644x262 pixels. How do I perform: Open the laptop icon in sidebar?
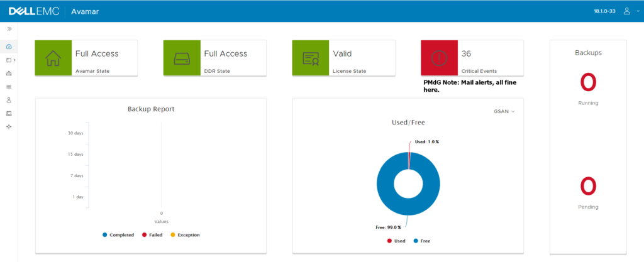8,113
